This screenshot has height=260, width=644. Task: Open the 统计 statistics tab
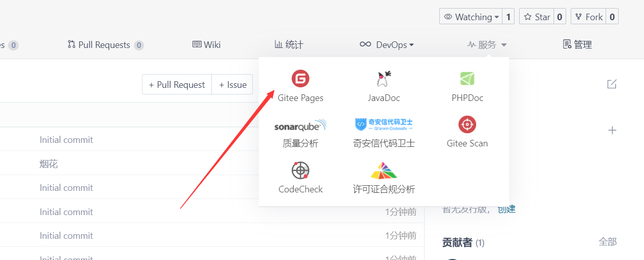pyautogui.click(x=289, y=44)
